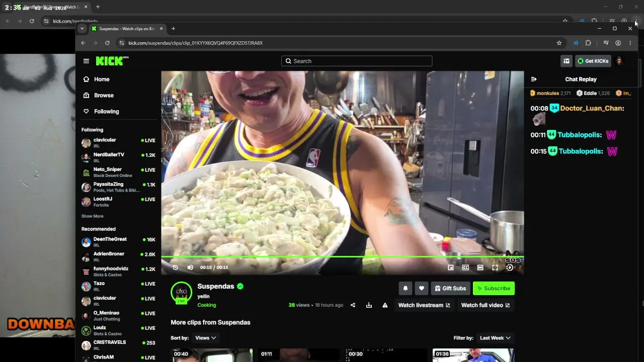Subscribe to Suspendas
Image resolution: width=644 pixels, height=362 pixels.
tap(494, 288)
